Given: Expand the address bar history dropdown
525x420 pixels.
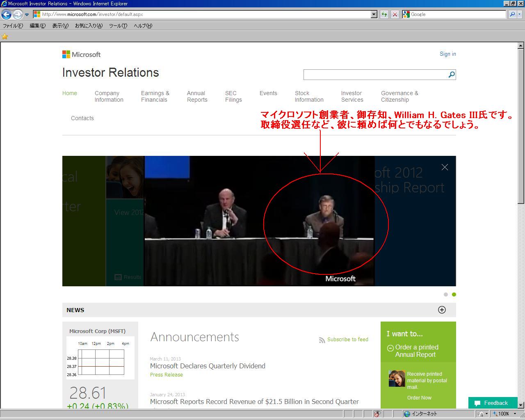Looking at the screenshot, I should [374, 14].
